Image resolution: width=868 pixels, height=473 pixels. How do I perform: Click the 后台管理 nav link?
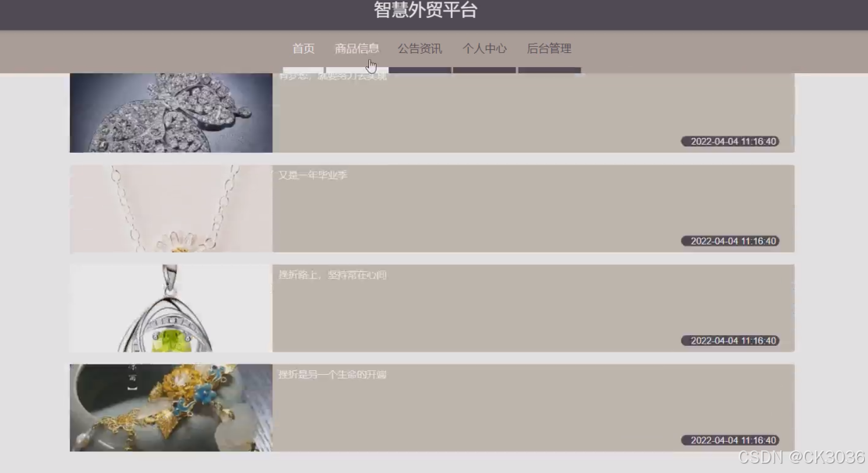tap(549, 49)
